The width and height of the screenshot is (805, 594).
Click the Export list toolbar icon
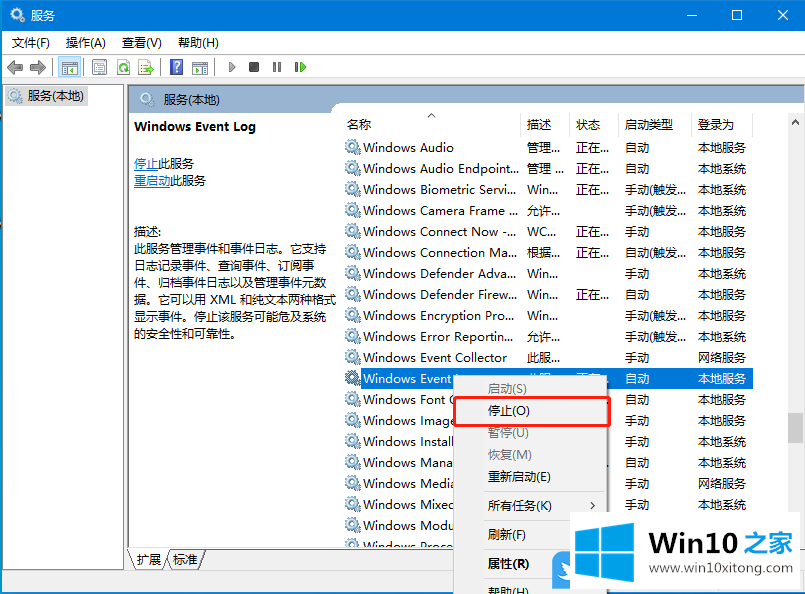click(x=146, y=67)
